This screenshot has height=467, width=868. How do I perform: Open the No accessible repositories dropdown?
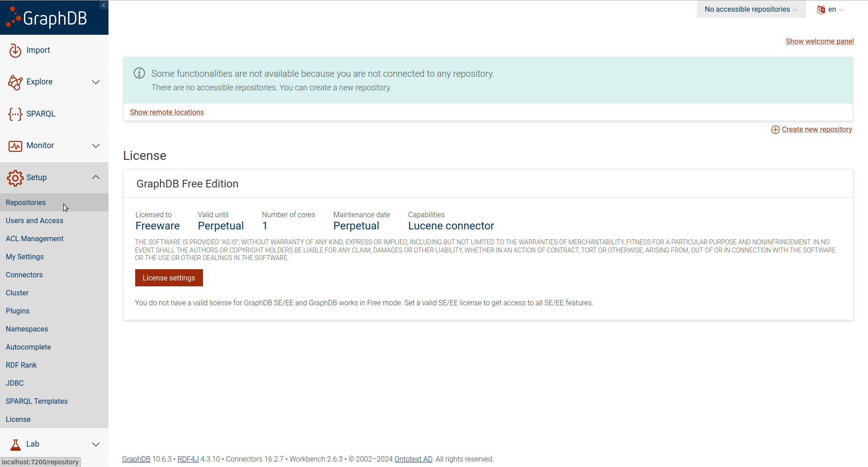tap(751, 9)
